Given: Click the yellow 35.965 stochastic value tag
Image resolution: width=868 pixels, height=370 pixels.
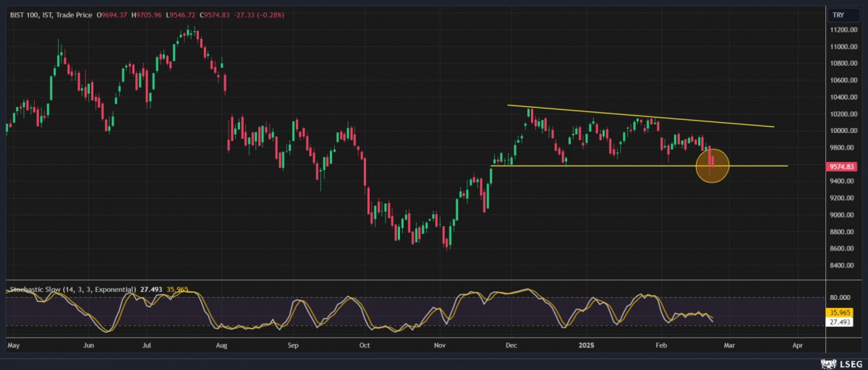Looking at the screenshot, I should click(x=839, y=312).
